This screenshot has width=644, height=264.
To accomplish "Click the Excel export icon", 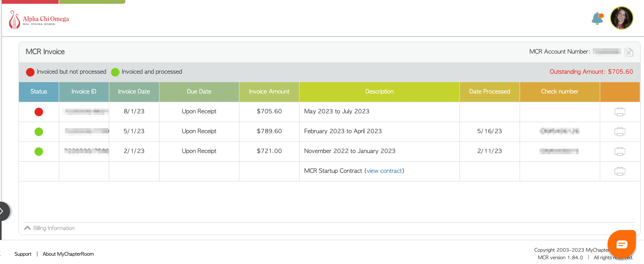I will [x=629, y=52].
